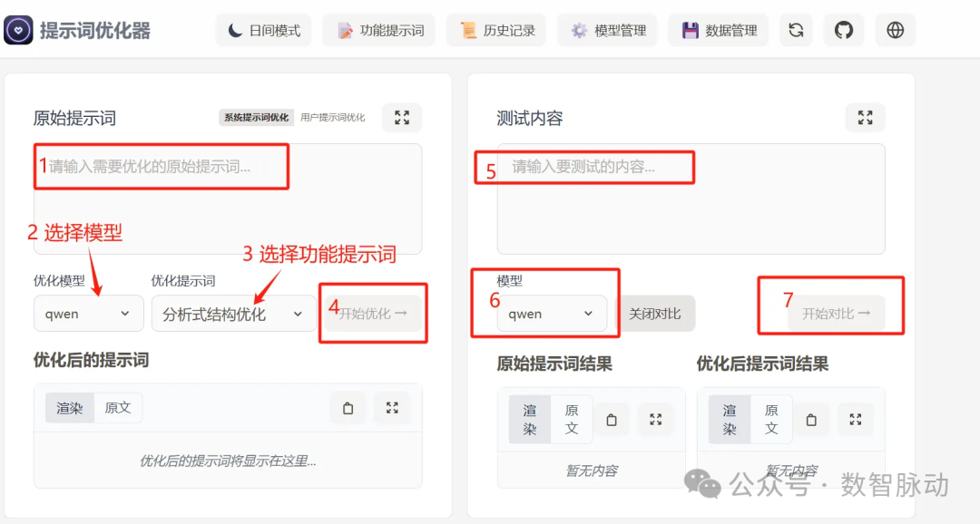Select 渲染 in 优化后提示词结果 panel

point(730,419)
